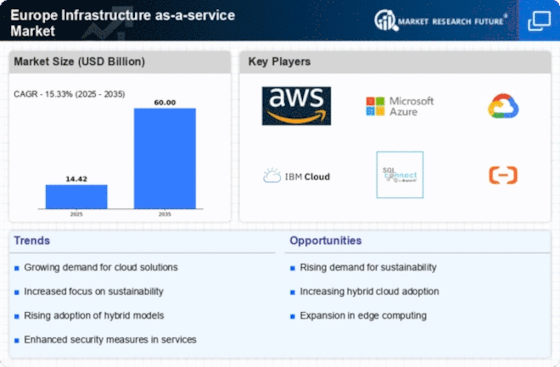Click the 'Europe Infrastructure as-a-service Market' title
The width and height of the screenshot is (560, 367).
coord(122,23)
